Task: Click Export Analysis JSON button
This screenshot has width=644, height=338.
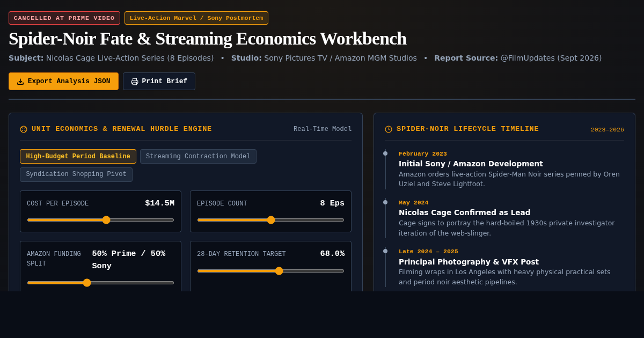Action: coord(63,81)
